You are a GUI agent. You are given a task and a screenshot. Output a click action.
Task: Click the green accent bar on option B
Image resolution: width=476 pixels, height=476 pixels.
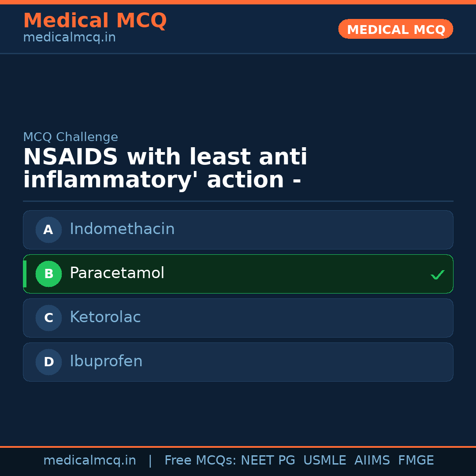tap(25, 274)
